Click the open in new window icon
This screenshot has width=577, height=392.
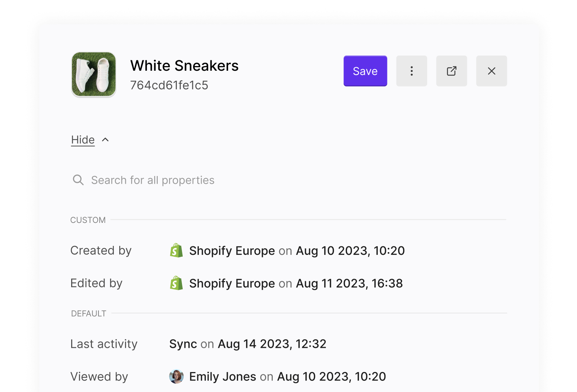click(451, 71)
